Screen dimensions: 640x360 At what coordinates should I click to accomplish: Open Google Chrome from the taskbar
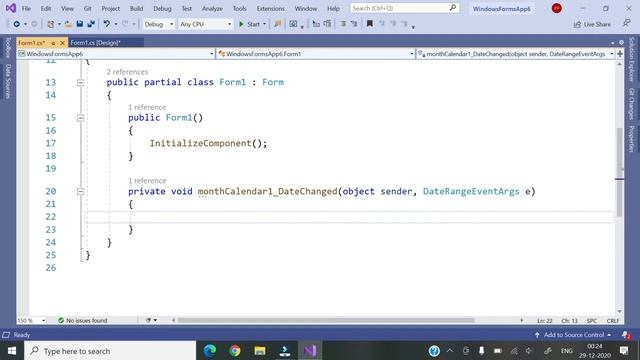tap(235, 351)
